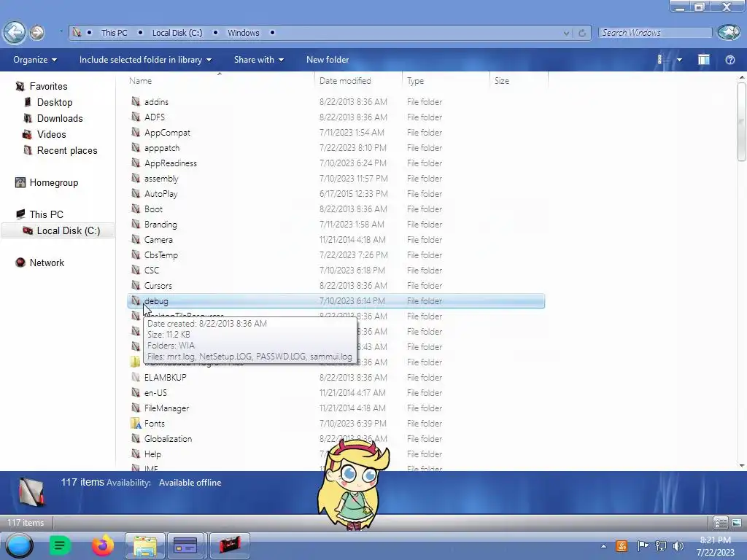Click the Action Center flag tray icon
The width and height of the screenshot is (747, 560).
[643, 545]
